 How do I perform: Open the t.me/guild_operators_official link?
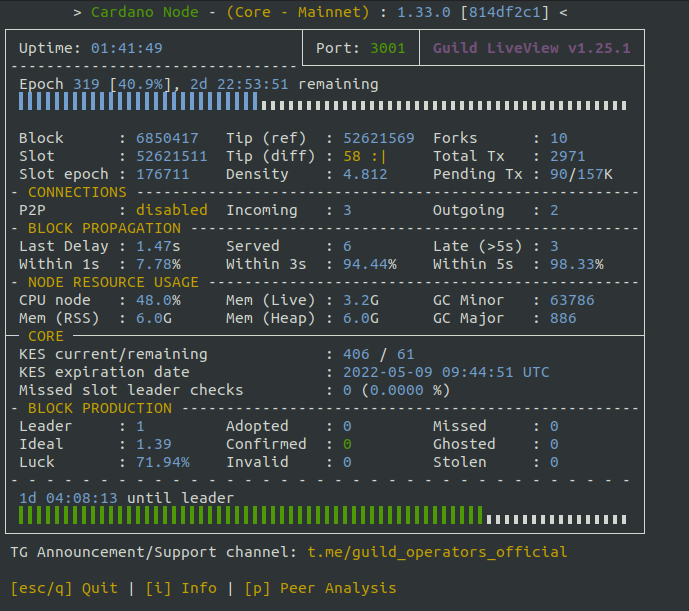pyautogui.click(x=437, y=552)
